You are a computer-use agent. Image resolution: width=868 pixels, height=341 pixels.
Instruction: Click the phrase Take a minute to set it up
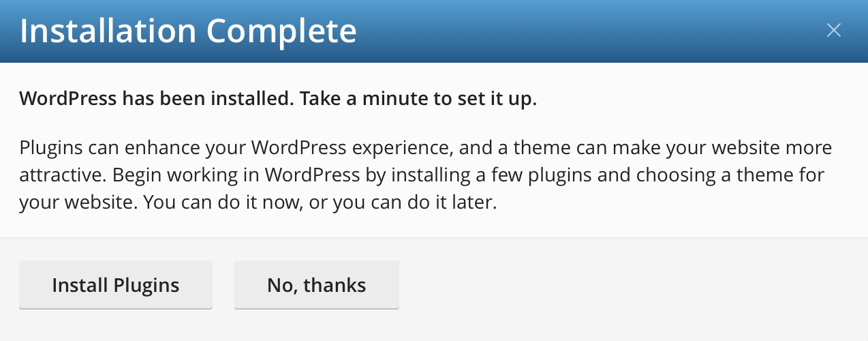[418, 100]
